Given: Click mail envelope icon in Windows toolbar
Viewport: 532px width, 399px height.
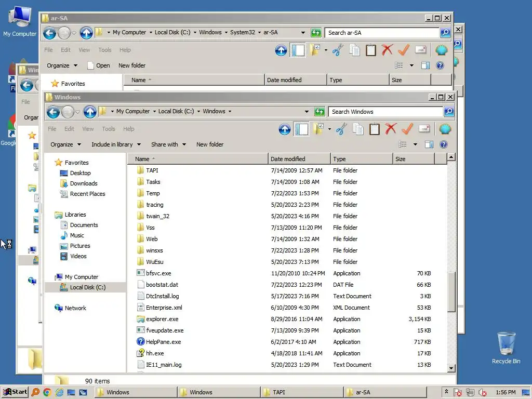Looking at the screenshot, I should [x=424, y=129].
